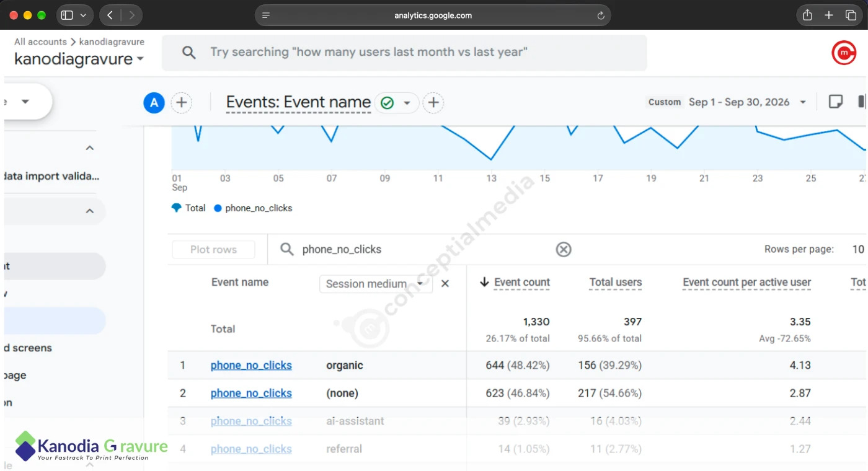Open the Rows per page dropdown showing 10
The width and height of the screenshot is (868, 471).
point(858,249)
